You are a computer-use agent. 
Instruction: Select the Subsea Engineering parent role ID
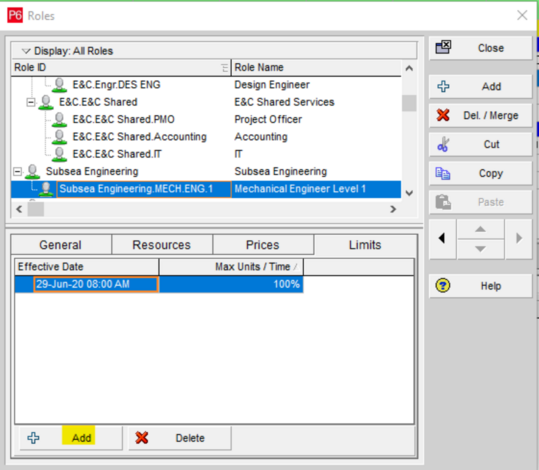[92, 172]
